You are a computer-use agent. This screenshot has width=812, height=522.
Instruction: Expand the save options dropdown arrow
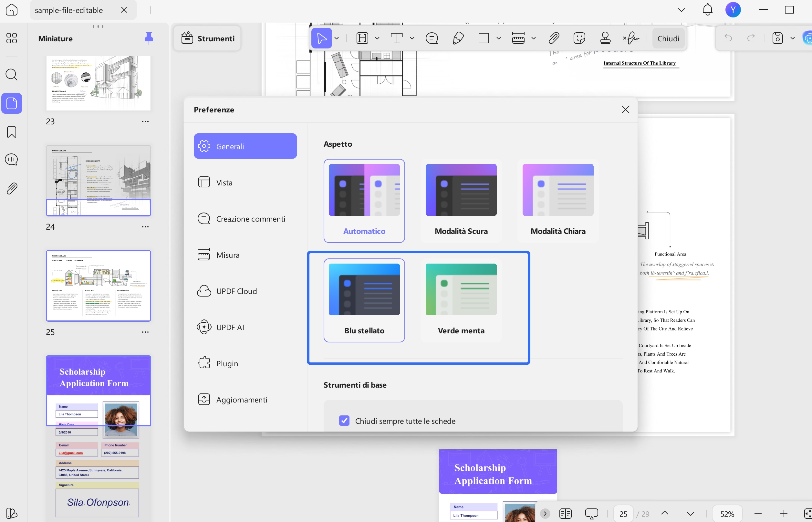click(792, 38)
